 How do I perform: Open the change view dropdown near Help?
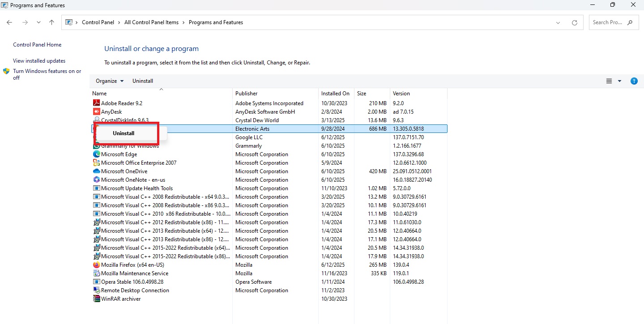[x=620, y=81]
